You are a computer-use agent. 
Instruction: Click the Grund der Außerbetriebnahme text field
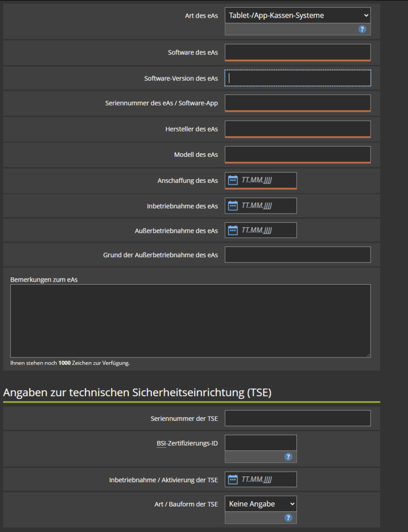[297, 255]
